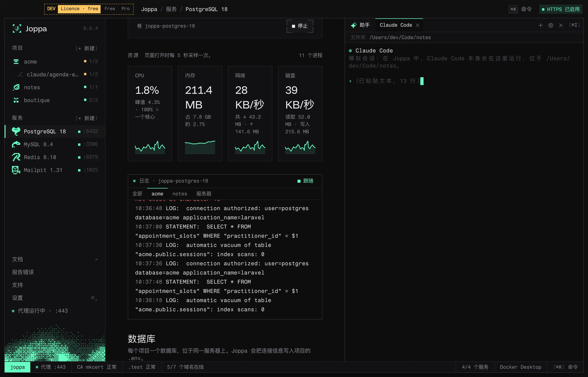
Task: Click Docker Desktop in status bar
Action: click(x=520, y=367)
